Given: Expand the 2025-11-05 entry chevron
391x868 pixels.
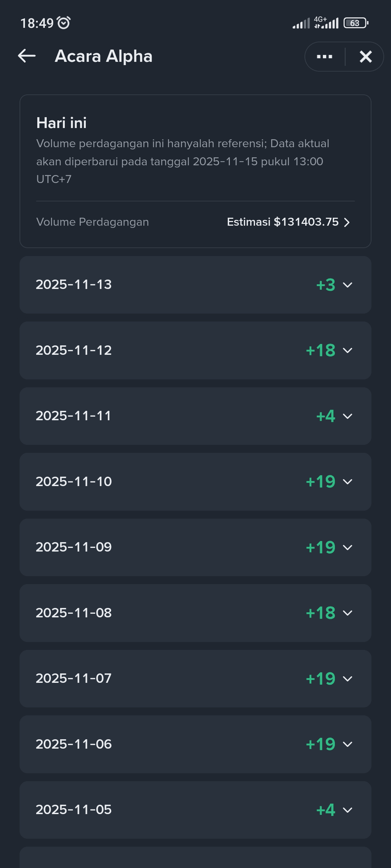Looking at the screenshot, I should click(348, 810).
